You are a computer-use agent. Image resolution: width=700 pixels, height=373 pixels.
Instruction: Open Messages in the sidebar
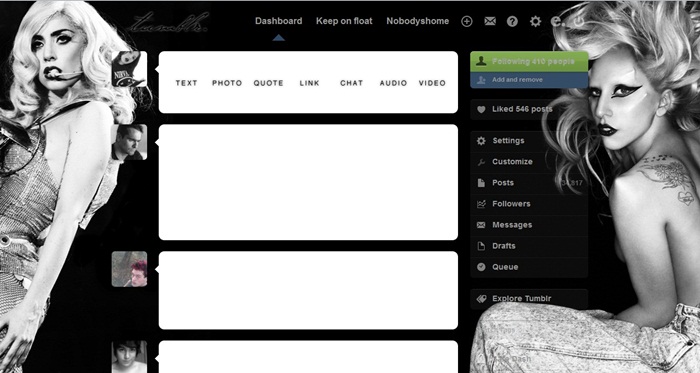point(529,225)
